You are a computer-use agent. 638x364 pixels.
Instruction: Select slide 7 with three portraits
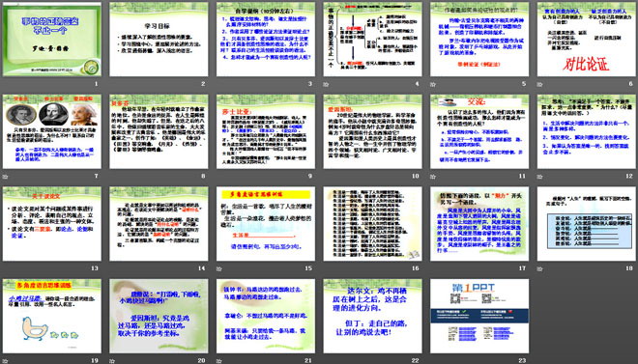pyautogui.click(x=52, y=131)
